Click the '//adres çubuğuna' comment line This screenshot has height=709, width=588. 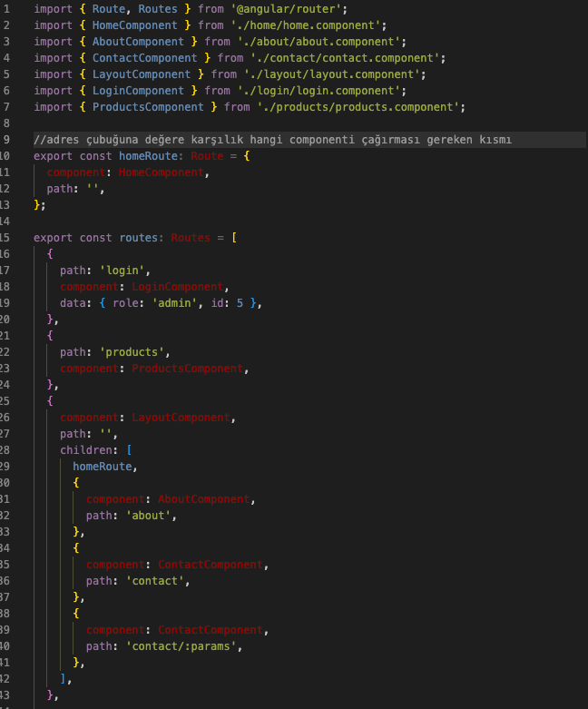coord(272,140)
